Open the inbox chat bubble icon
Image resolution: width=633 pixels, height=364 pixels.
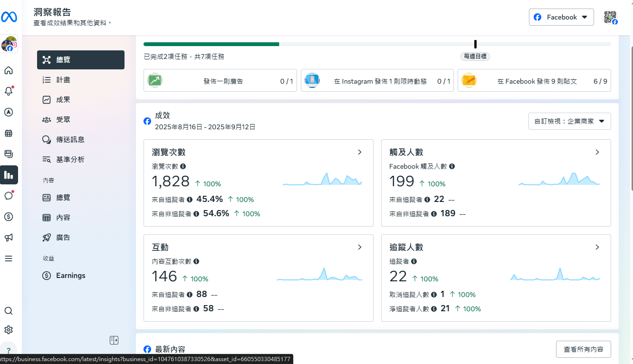(x=9, y=196)
